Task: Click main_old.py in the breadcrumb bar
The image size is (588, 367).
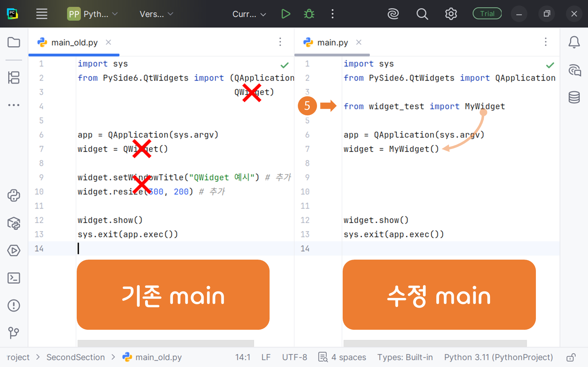Action: click(152, 357)
